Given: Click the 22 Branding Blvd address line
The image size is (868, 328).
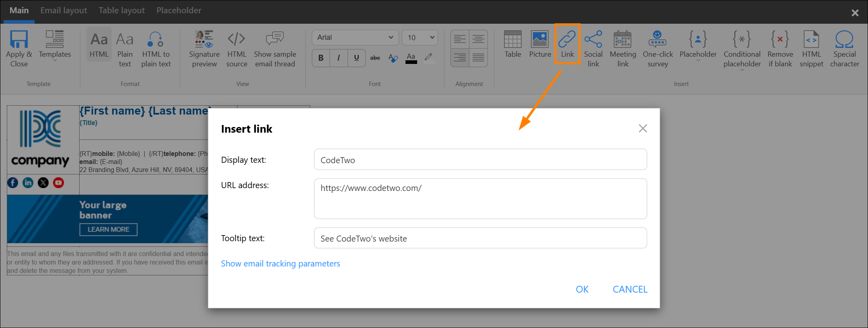Looking at the screenshot, I should [x=144, y=170].
